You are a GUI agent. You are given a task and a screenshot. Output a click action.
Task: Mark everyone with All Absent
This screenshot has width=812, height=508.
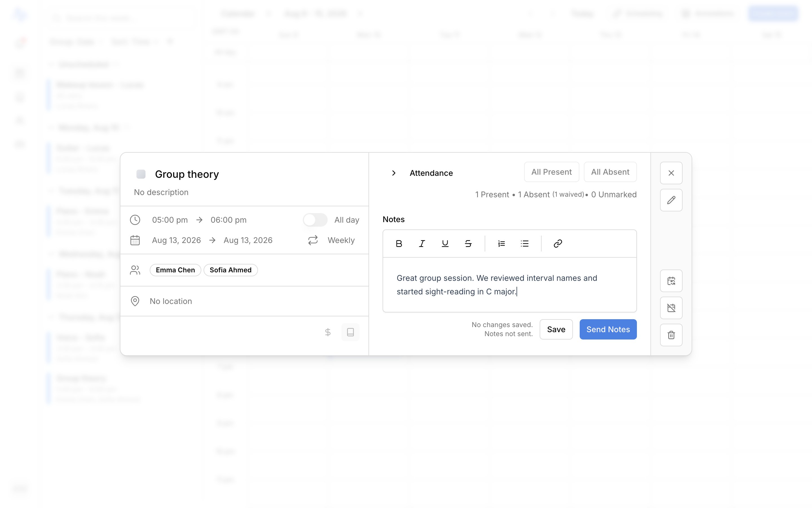point(610,172)
